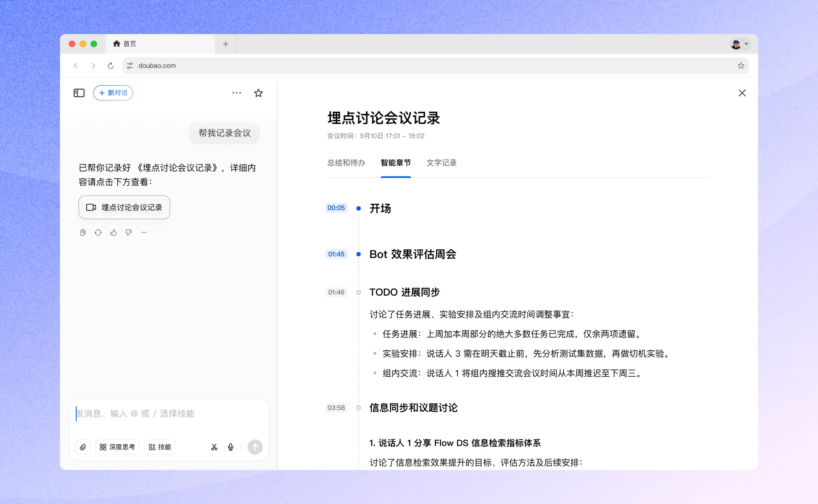Screen dimensions: 818x504
Task: Select the 开场 chapter heading
Action: pos(380,208)
